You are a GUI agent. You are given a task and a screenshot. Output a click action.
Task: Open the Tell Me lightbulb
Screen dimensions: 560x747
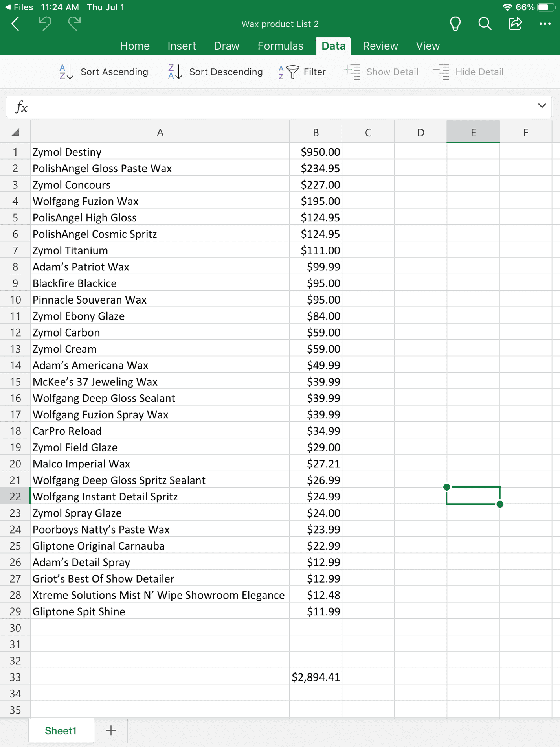click(x=455, y=24)
